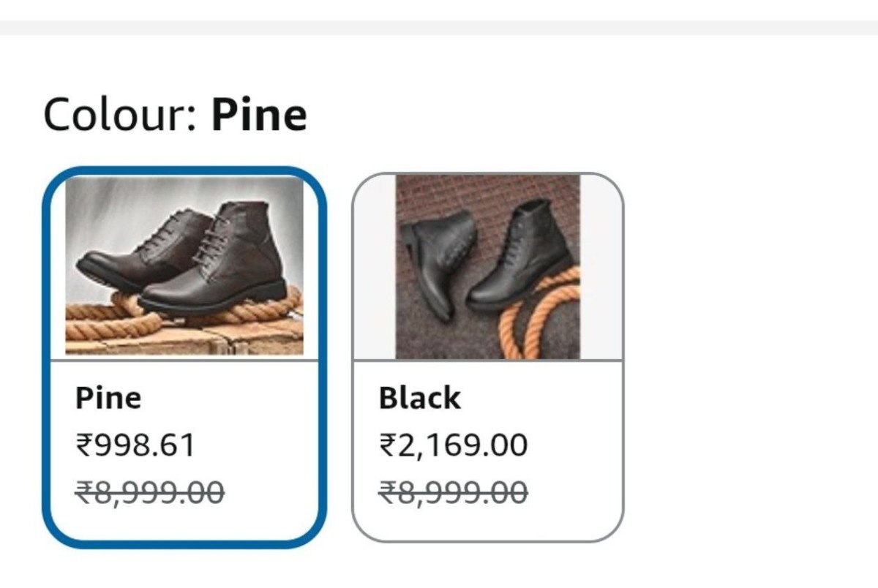Click the bold Pine text in heading
The image size is (878, 588).
coord(260,112)
